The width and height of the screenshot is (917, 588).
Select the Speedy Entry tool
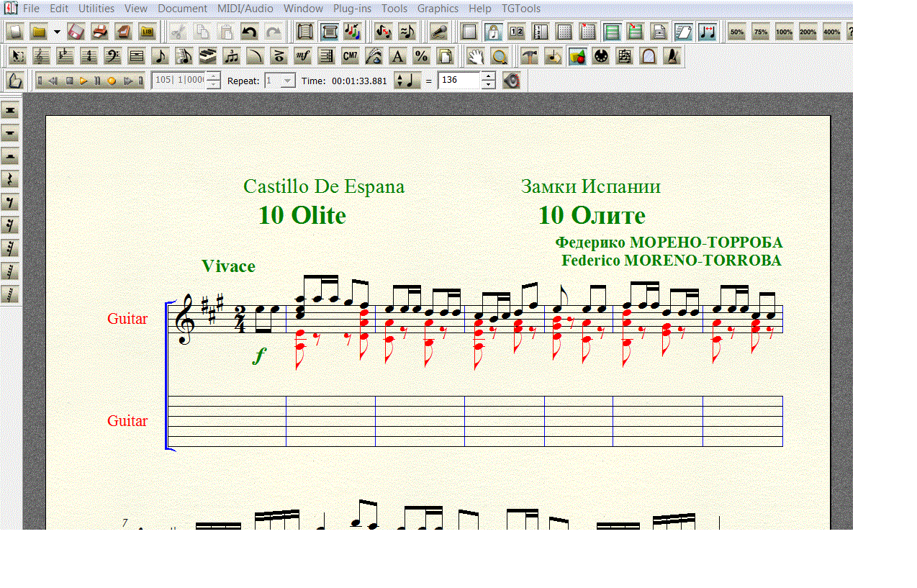point(184,56)
